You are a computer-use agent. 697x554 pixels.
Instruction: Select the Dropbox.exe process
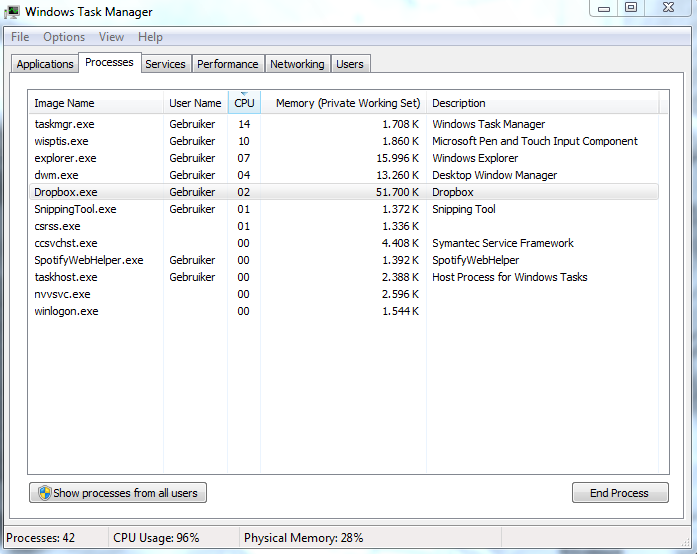coord(344,192)
